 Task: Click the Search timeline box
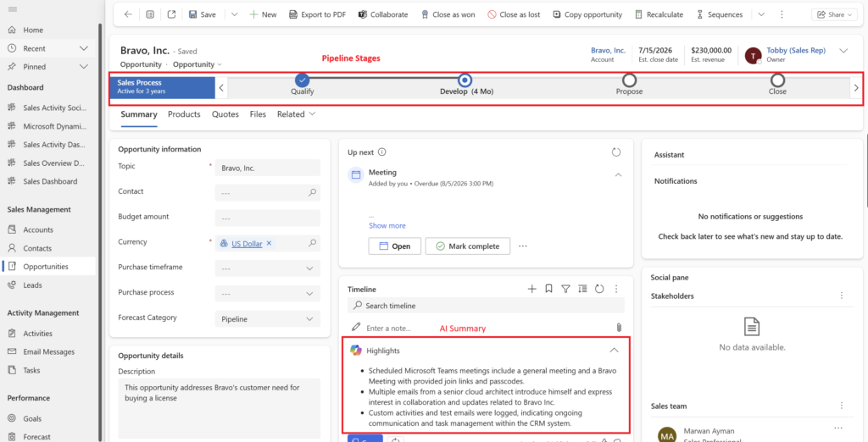click(x=486, y=306)
